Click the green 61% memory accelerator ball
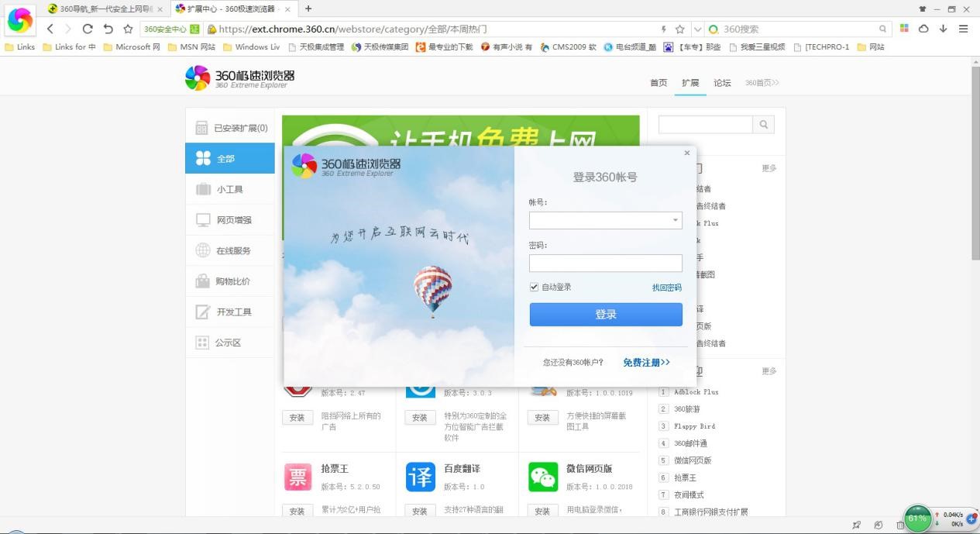The image size is (980, 534). point(917,518)
